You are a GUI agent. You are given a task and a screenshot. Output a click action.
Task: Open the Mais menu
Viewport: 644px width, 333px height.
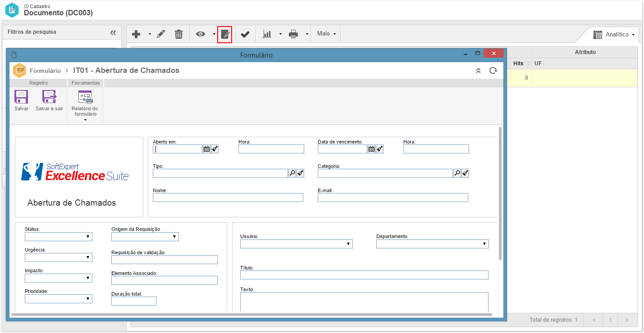(326, 34)
